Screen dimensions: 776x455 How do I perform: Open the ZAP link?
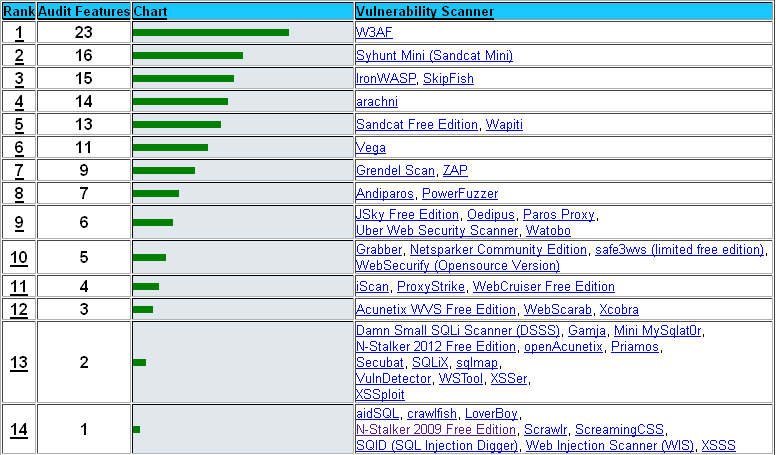[455, 170]
